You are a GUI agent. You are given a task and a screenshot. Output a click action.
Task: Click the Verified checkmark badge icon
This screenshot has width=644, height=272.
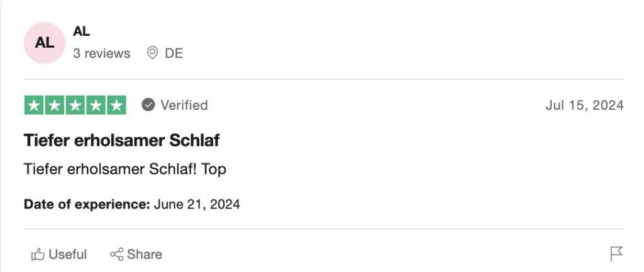[x=148, y=105]
